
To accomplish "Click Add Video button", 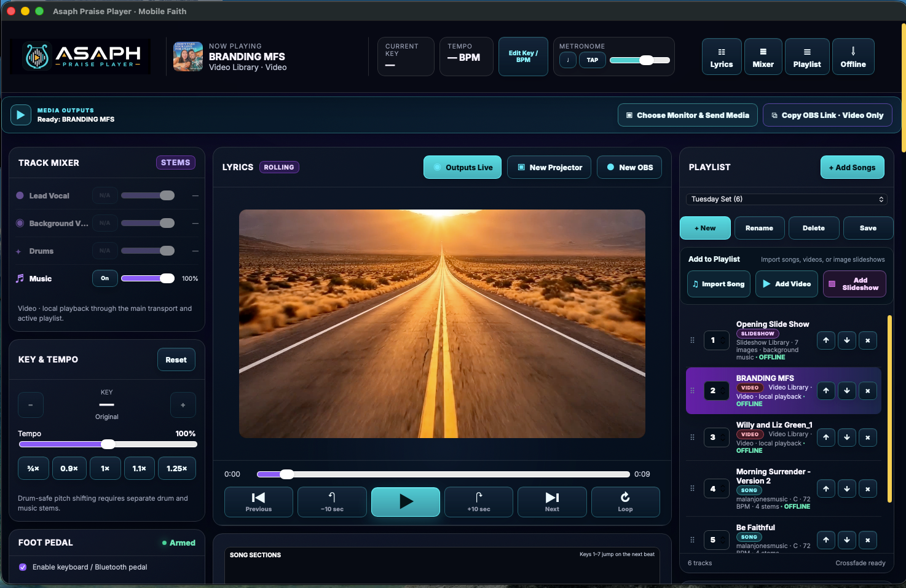I will pos(787,284).
